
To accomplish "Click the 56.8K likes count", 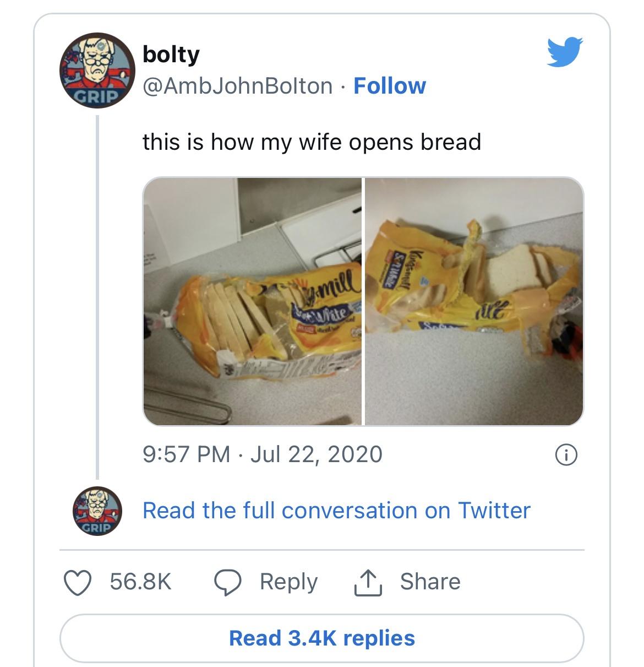I will click(x=141, y=582).
